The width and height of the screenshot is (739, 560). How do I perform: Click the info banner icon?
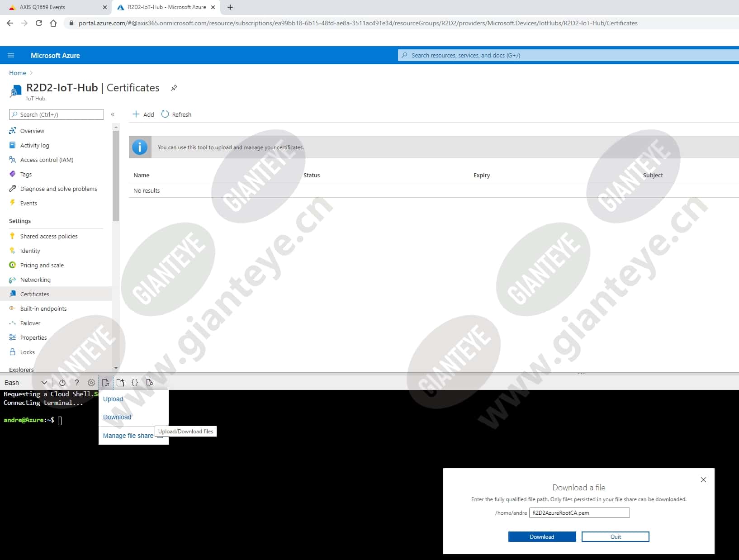[x=140, y=147]
